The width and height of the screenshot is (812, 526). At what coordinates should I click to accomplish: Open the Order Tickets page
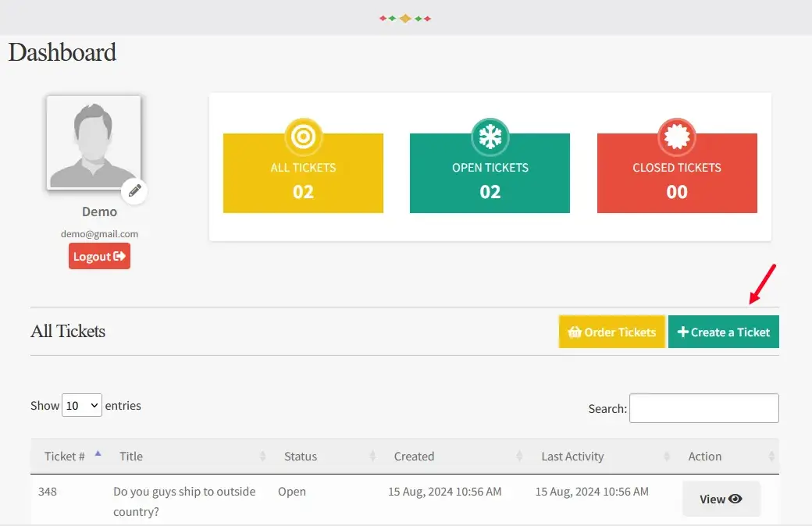[611, 332]
